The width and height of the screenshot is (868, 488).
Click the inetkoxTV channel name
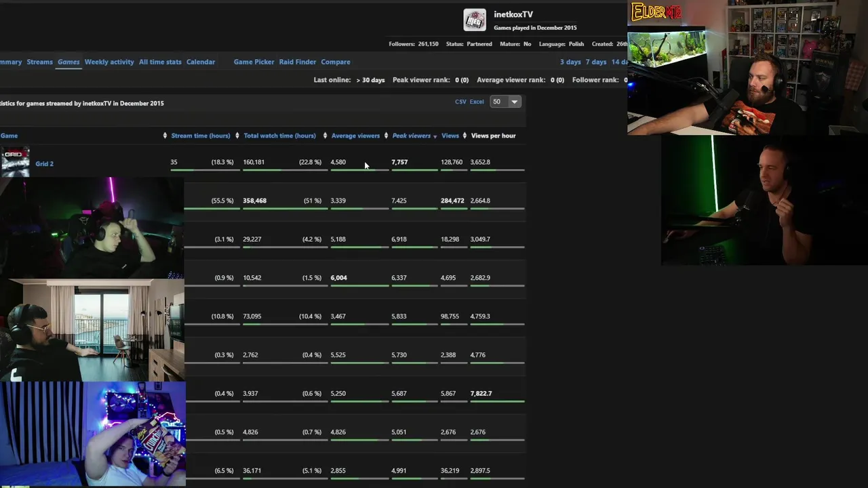coord(513,14)
